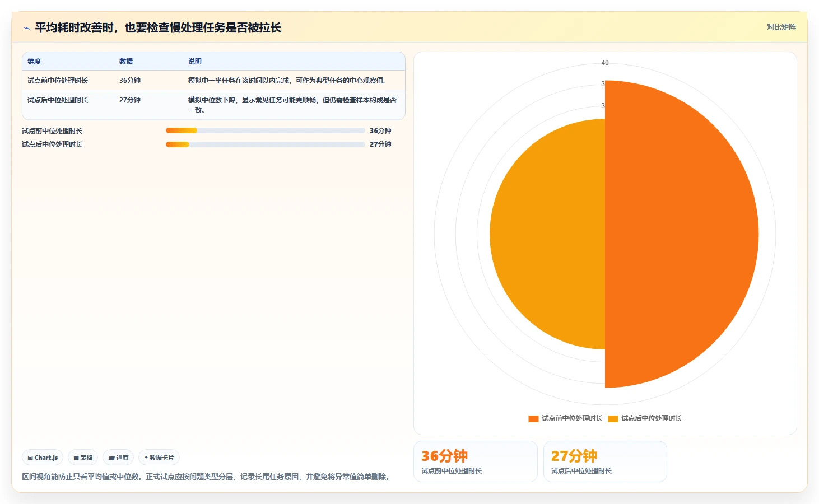Image resolution: width=819 pixels, height=504 pixels.
Task: Click the page title about 平均耗时改善
Action: 158,27
